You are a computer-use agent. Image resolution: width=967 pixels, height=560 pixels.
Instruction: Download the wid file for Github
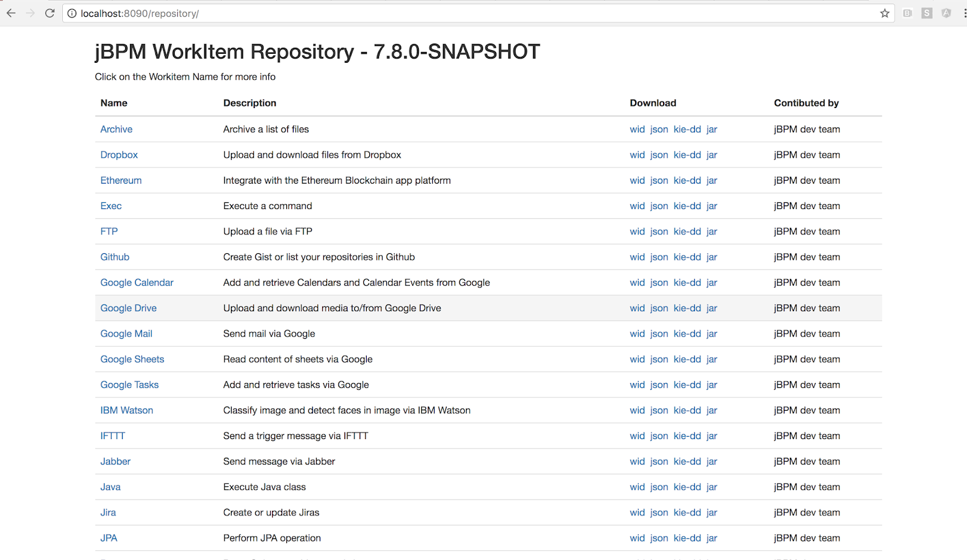point(637,257)
